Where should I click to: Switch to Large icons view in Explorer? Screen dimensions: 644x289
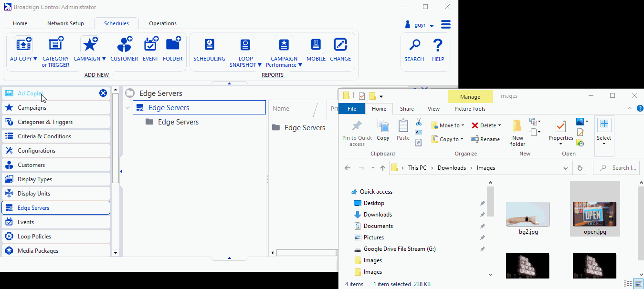(638, 284)
